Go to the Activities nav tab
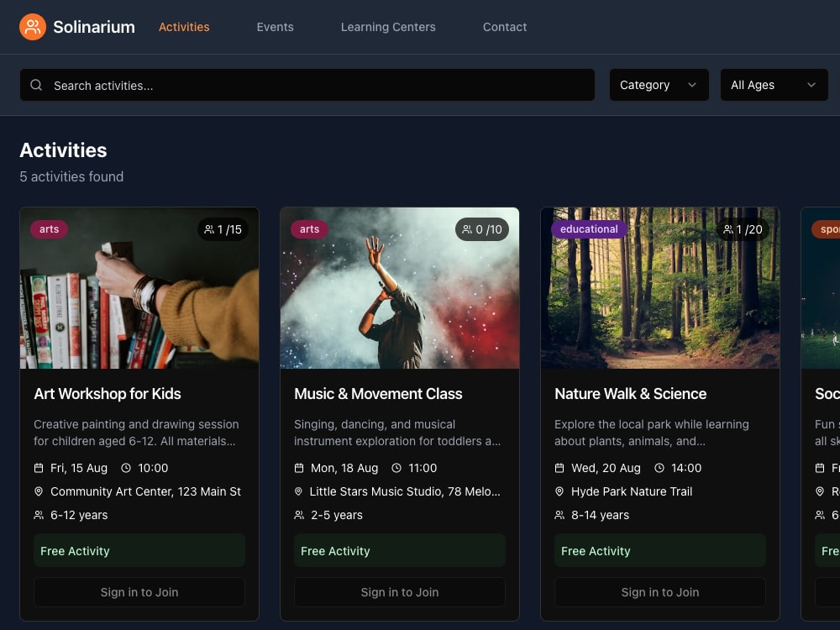 (x=184, y=27)
